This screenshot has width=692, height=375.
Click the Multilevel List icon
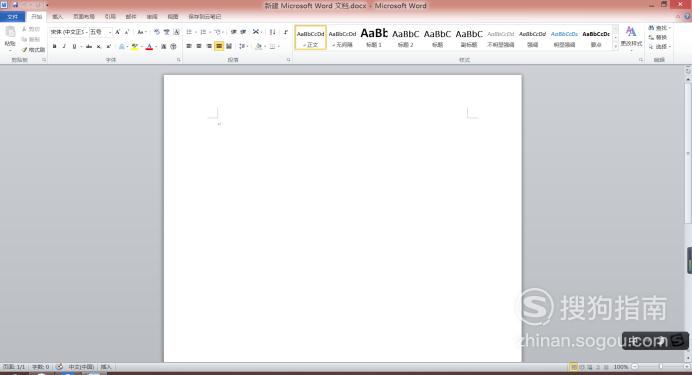[x=218, y=32]
